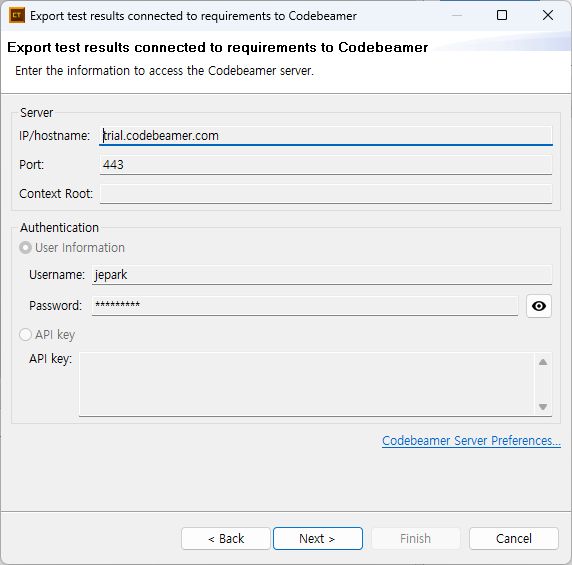Maximize the export dialog window
The width and height of the screenshot is (572, 565).
pos(502,15)
